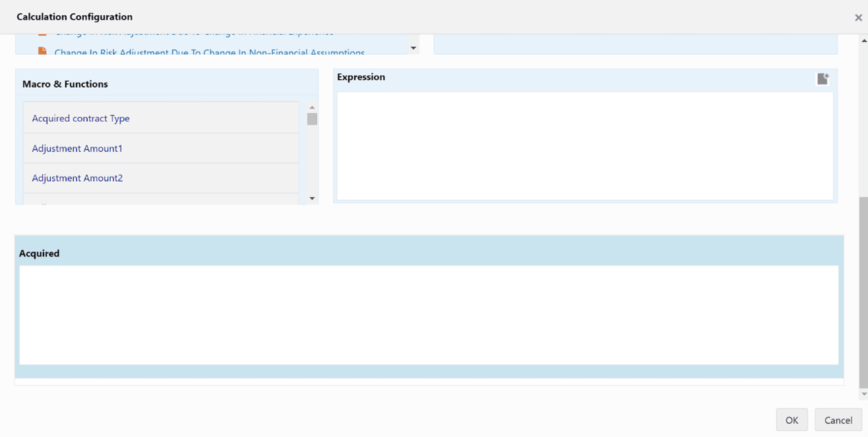The height and width of the screenshot is (437, 868).
Task: Cancel the Calculation Configuration dialog
Action: (x=838, y=420)
